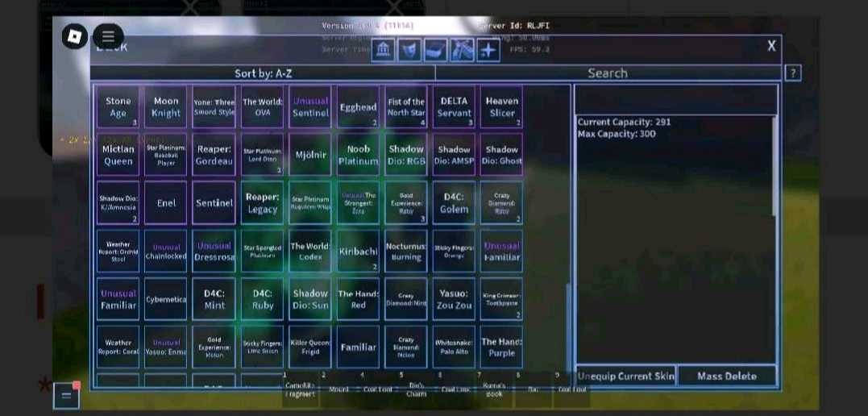
Task: Select the Whitesnake: Palo Alto skin
Action: pos(454,347)
